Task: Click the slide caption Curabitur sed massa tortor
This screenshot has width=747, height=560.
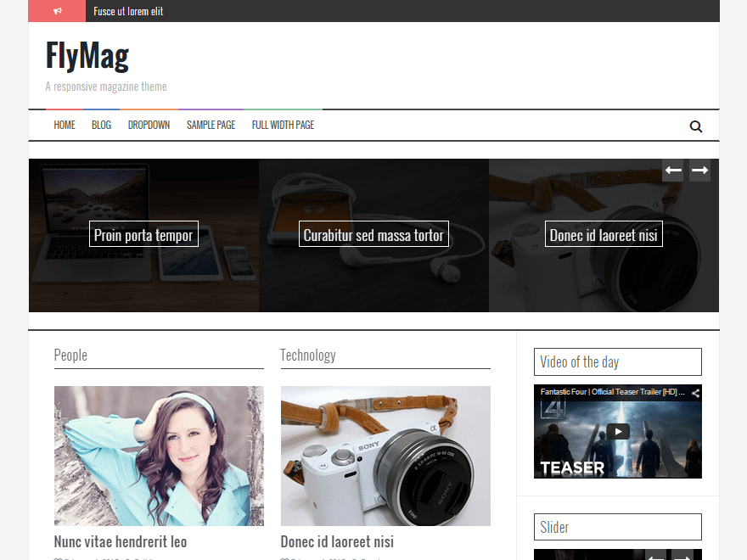Action: coord(373,233)
